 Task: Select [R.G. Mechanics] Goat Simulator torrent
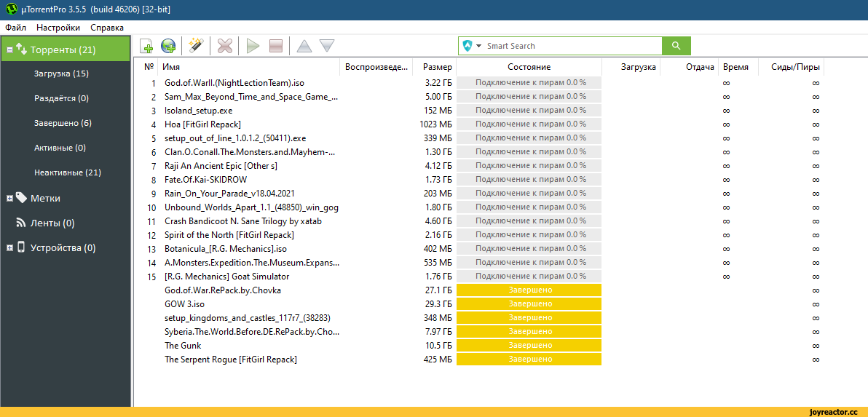tap(226, 277)
